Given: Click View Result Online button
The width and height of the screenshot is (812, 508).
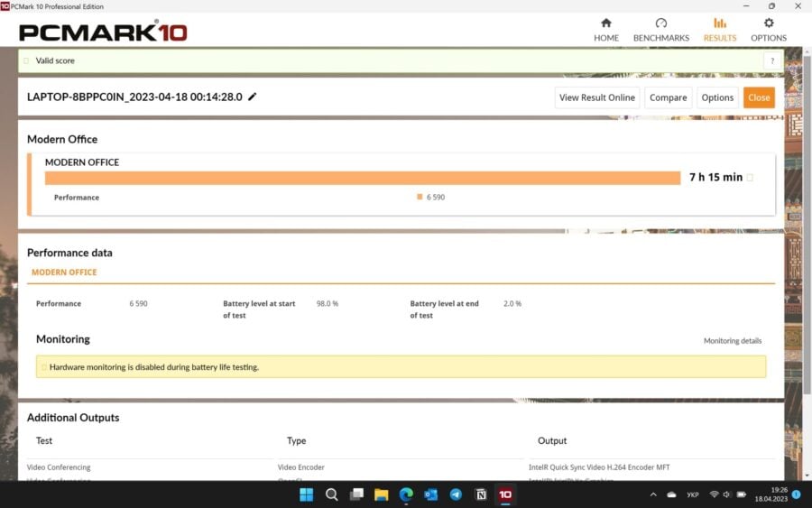Looking at the screenshot, I should click(597, 97).
